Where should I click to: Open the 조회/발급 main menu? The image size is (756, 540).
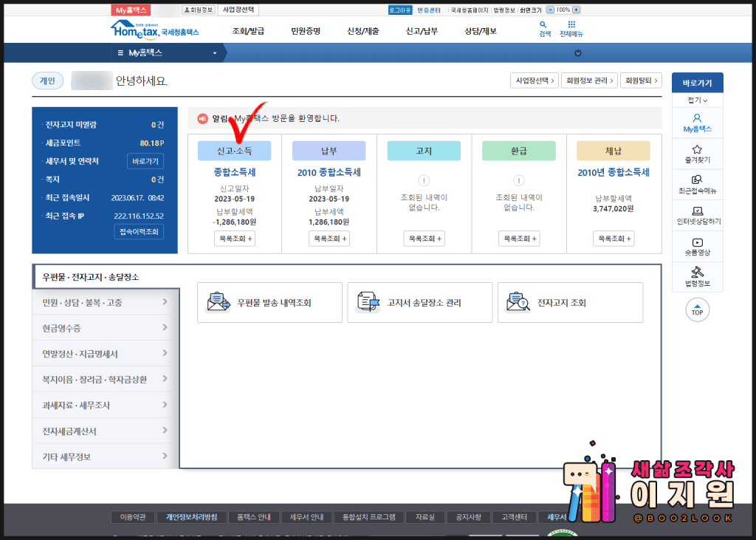[x=248, y=31]
